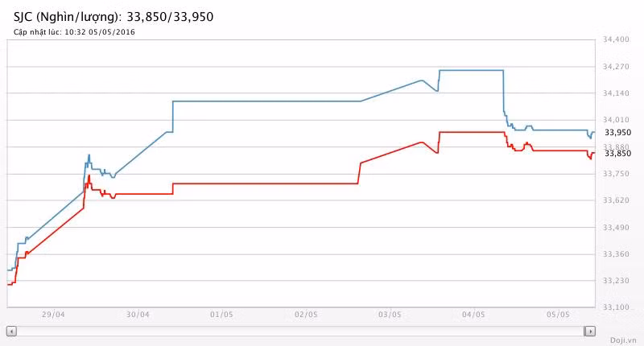Screen dimensions: 644x346
Task: Click the 34,400 y-axis value
Action: coord(616,39)
